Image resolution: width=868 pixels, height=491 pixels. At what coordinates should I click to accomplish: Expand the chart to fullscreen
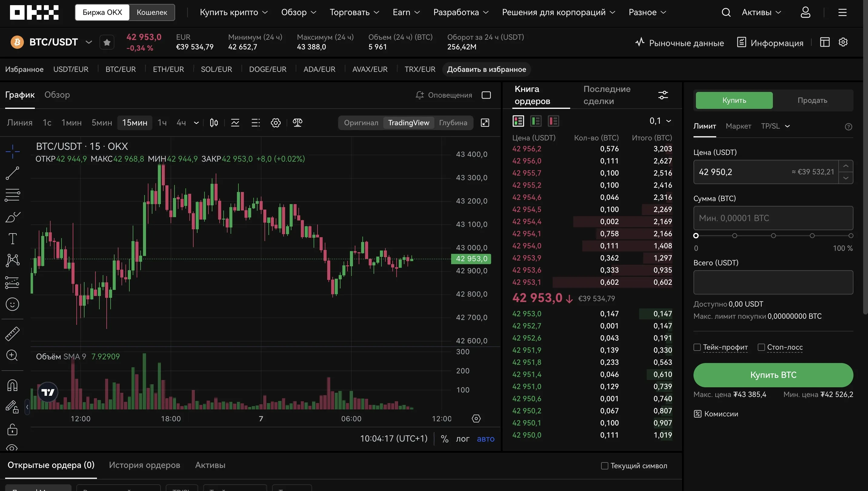(x=485, y=123)
